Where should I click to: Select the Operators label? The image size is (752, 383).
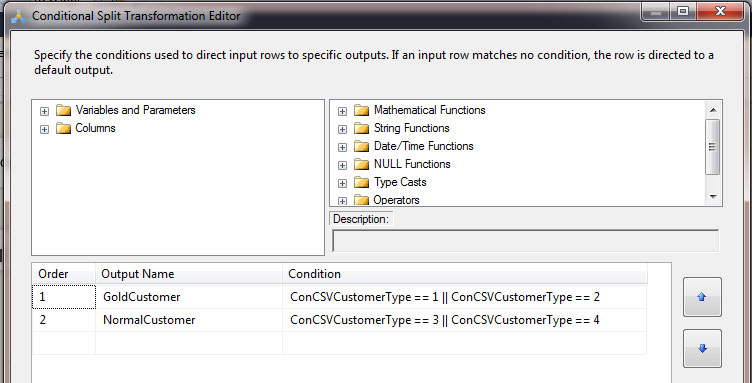397,200
